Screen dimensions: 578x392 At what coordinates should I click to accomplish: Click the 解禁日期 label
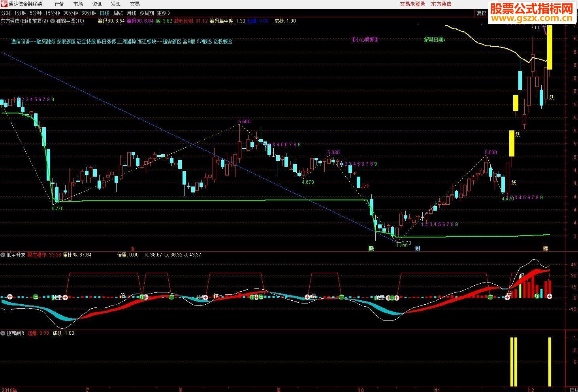coord(435,40)
